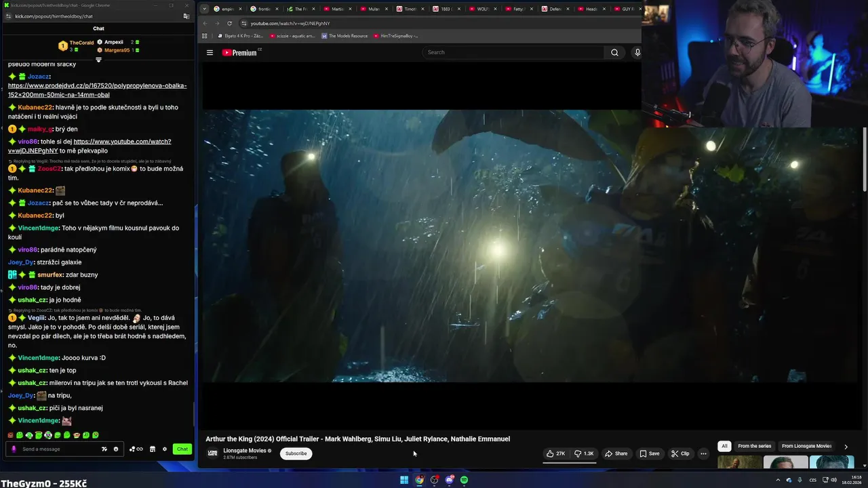Show hidden system tray icons
Screen dimensions: 868x488
778,480
